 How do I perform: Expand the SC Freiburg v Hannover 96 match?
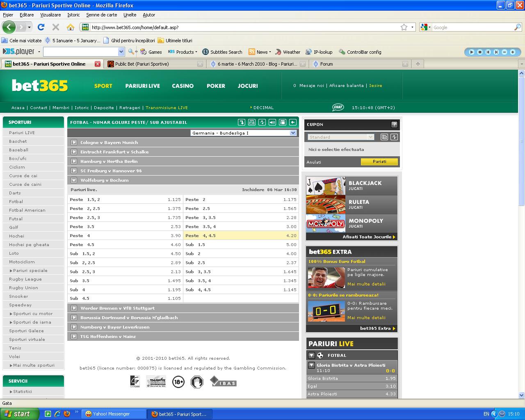(74, 171)
